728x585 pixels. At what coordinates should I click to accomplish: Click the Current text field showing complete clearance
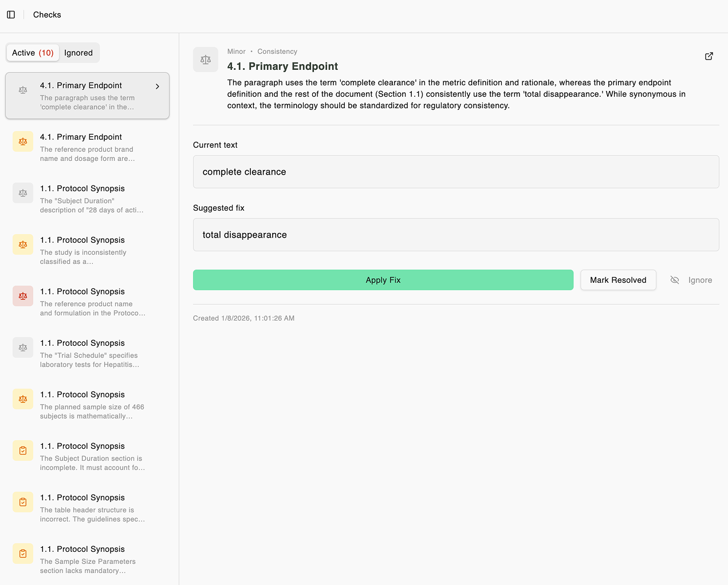tap(456, 172)
